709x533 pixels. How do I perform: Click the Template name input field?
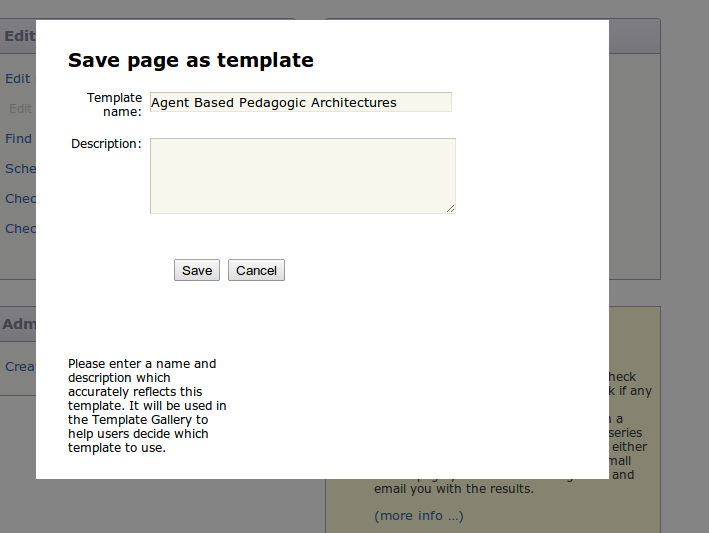click(x=300, y=102)
